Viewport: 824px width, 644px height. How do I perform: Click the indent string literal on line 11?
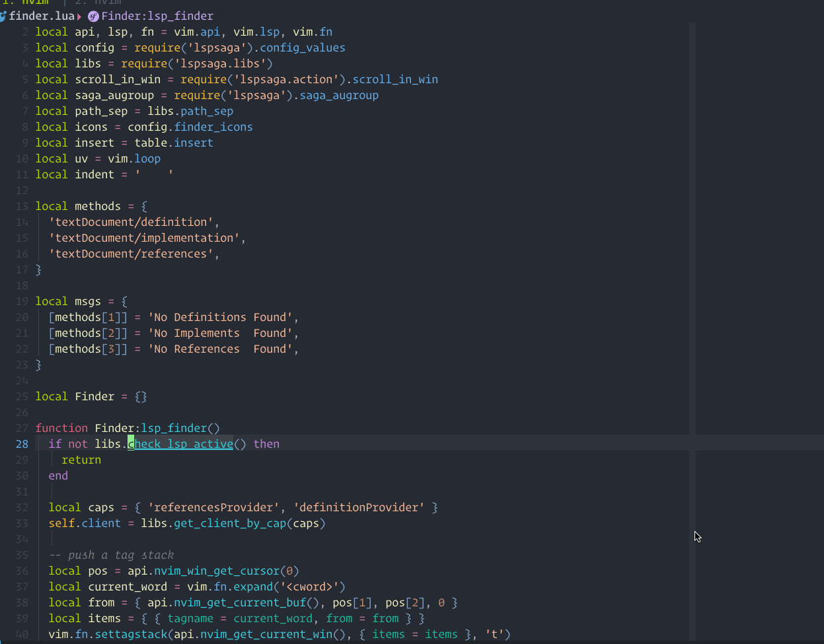point(154,174)
